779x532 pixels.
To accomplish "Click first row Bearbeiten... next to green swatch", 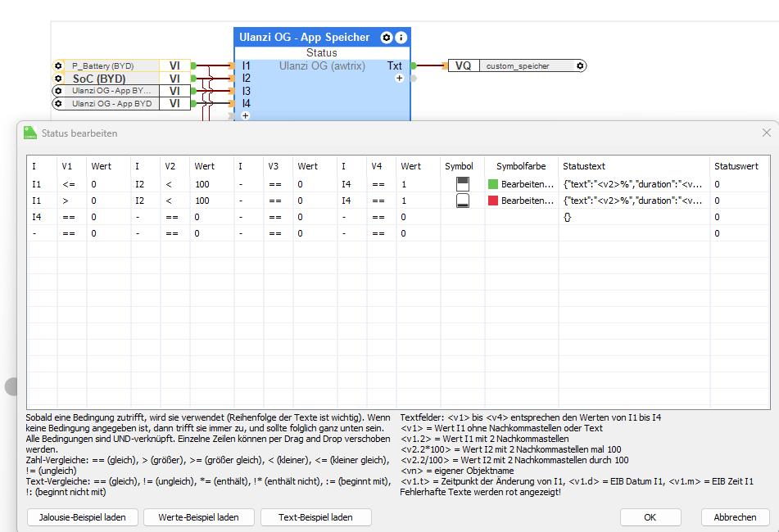I will [528, 184].
